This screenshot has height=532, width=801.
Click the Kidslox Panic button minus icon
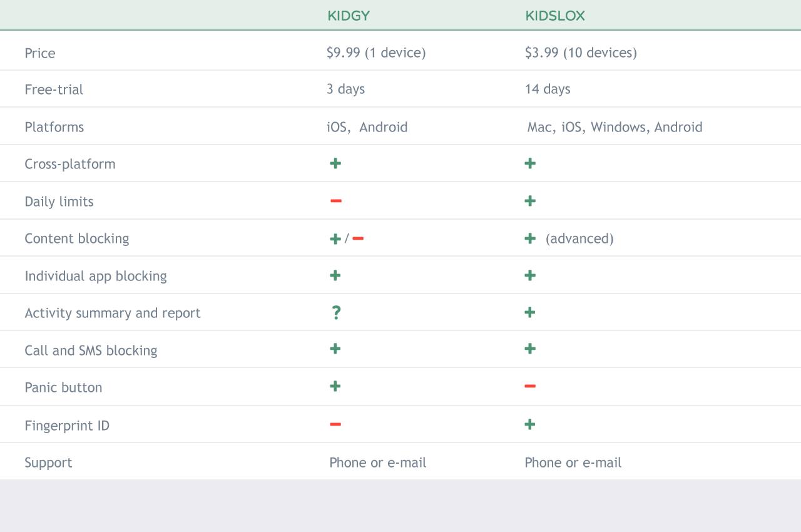tap(530, 386)
